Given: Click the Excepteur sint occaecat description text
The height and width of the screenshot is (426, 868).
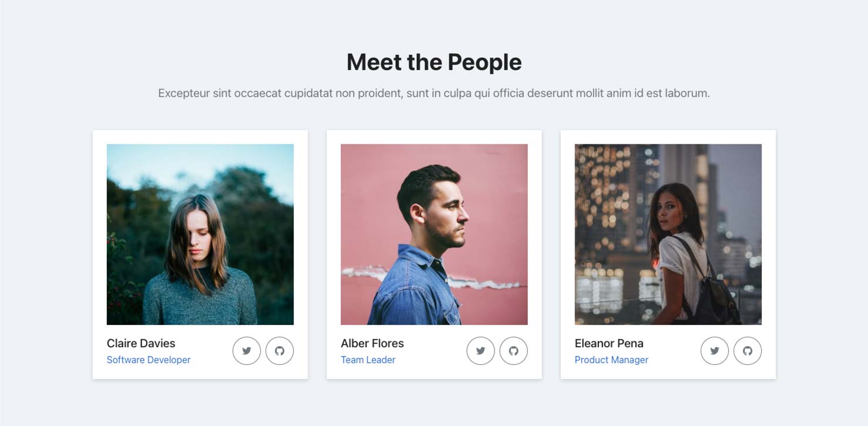Looking at the screenshot, I should [x=434, y=93].
